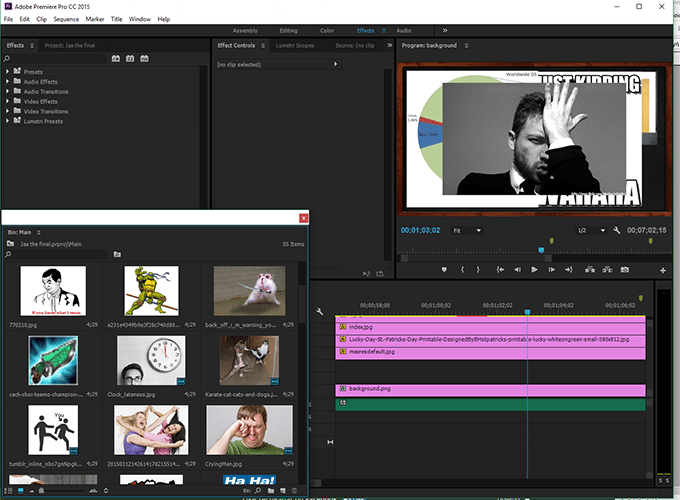Viewport: 680px width, 500px height.
Task: Open the Project: Jax the final tab
Action: (x=70, y=45)
